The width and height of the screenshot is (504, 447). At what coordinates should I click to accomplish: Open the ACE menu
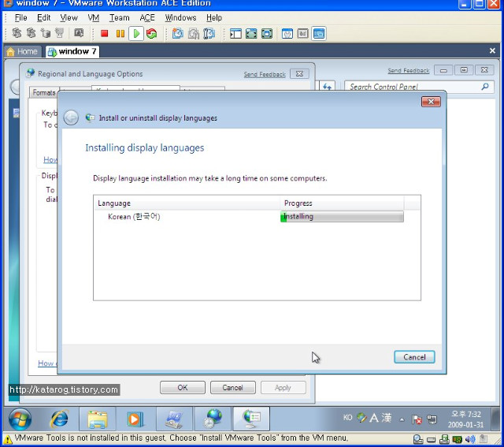click(x=147, y=17)
